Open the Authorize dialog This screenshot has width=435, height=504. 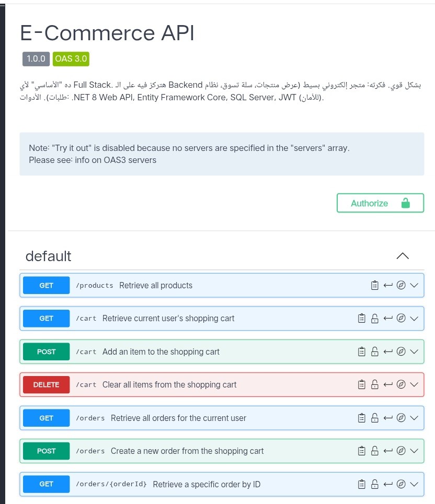tap(380, 203)
